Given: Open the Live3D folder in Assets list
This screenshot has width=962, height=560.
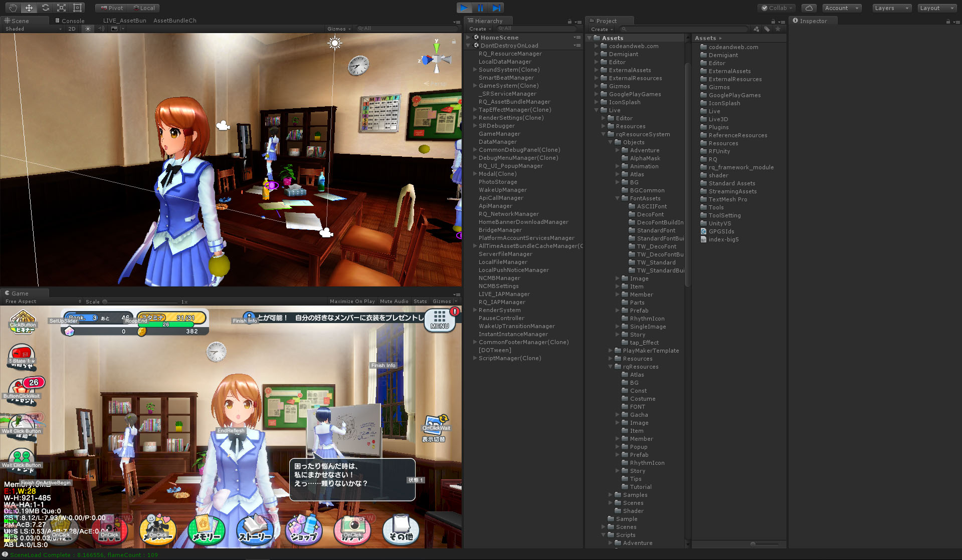Looking at the screenshot, I should tap(718, 119).
